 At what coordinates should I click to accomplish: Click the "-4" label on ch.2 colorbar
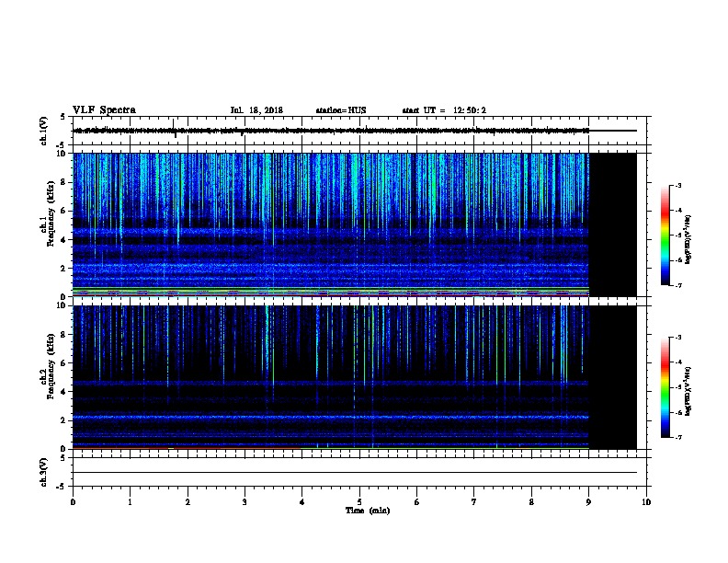tap(678, 362)
